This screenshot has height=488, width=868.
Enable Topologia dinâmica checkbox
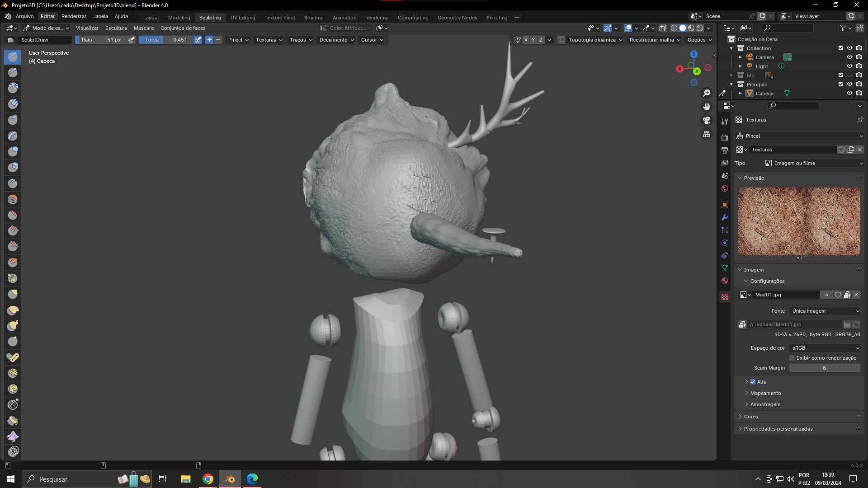[561, 40]
